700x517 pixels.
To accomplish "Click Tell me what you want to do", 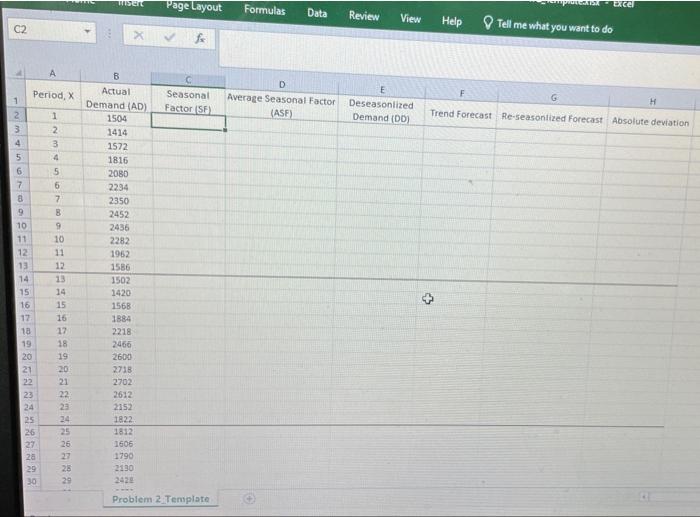I will 554,26.
